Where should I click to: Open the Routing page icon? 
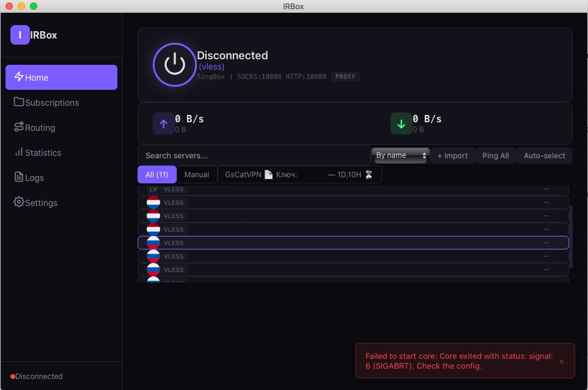pos(19,127)
